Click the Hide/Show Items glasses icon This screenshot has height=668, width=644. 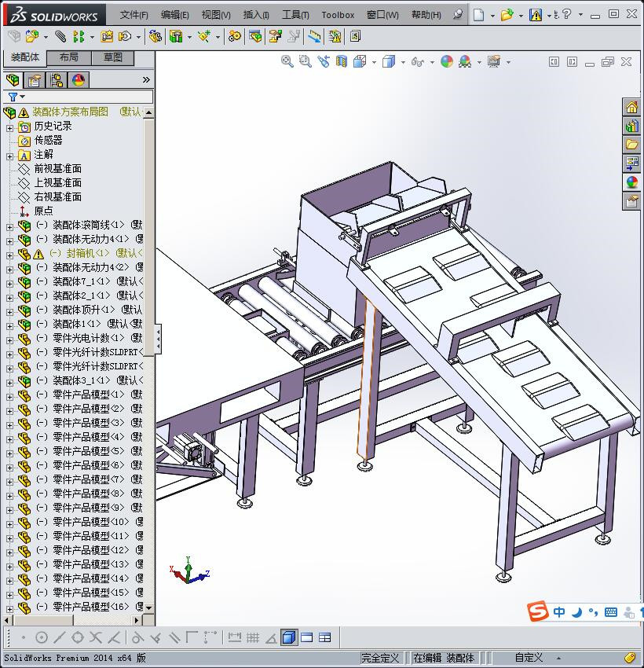[418, 62]
